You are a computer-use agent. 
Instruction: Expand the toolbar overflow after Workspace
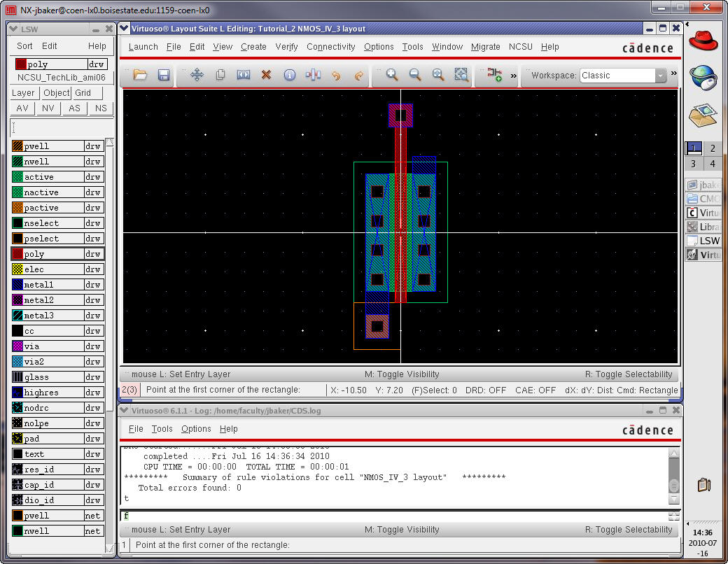pyautogui.click(x=674, y=73)
